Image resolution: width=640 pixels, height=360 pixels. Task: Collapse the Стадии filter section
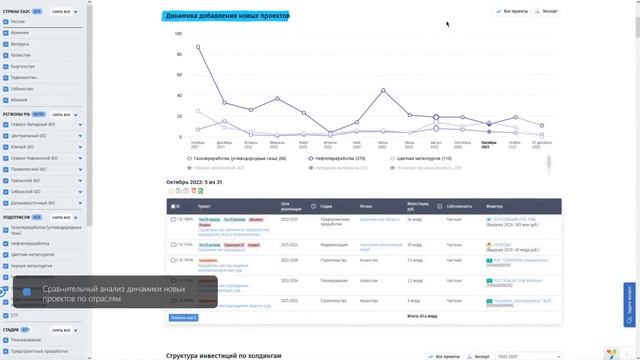tap(76, 330)
